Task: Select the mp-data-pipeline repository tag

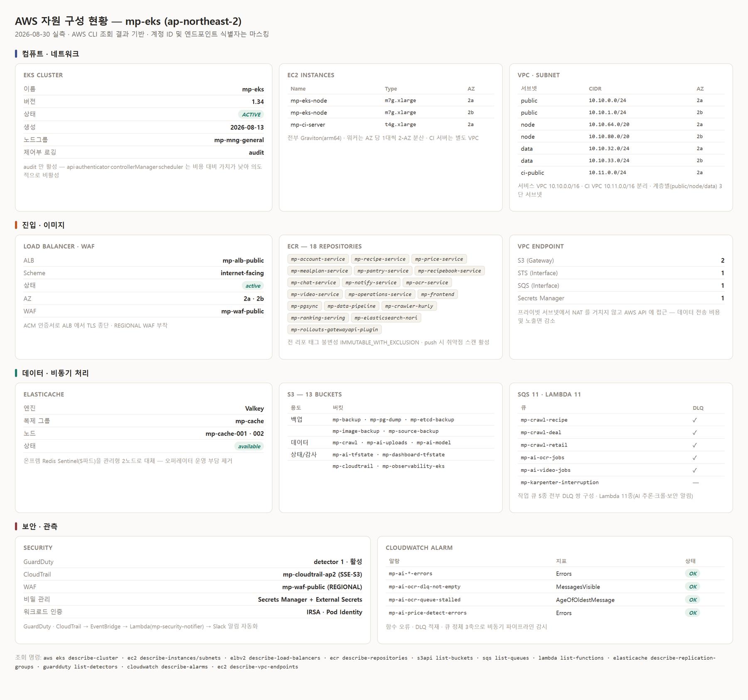Action: pos(351,306)
